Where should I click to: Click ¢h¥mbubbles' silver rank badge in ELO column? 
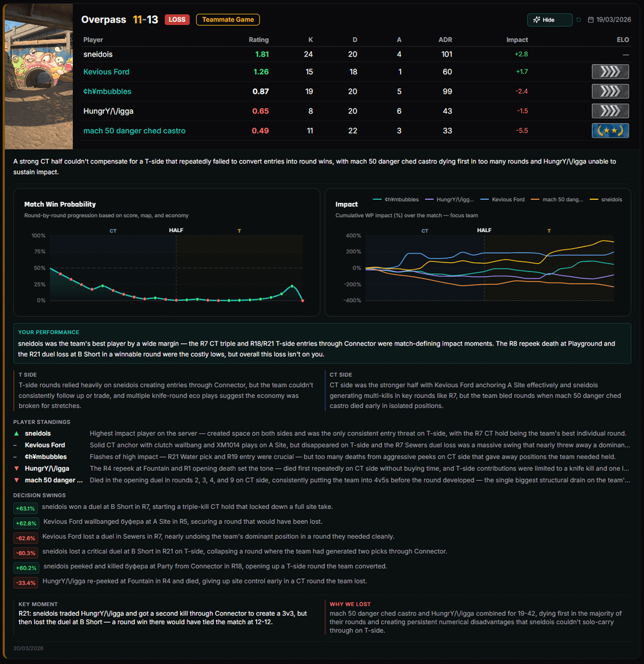(610, 91)
